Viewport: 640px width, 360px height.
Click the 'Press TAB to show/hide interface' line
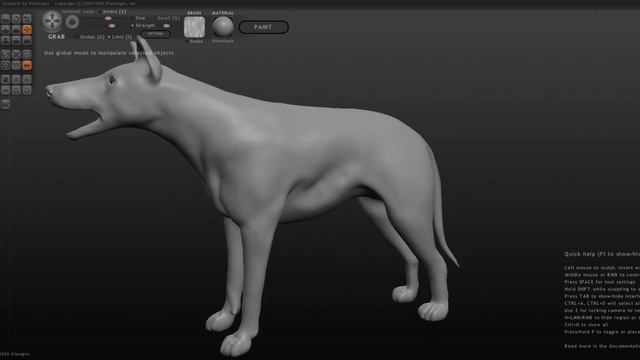click(602, 296)
